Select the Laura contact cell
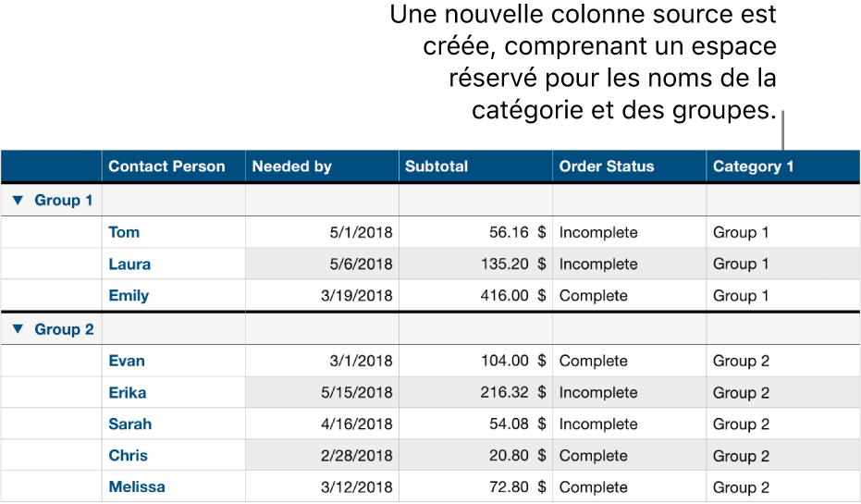861x504 pixels. pyautogui.click(x=129, y=264)
